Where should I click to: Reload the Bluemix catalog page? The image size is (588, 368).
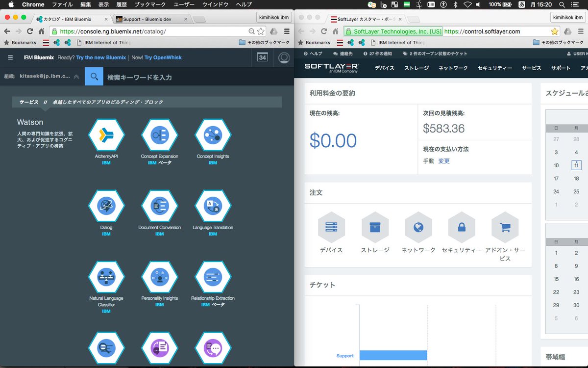point(30,31)
